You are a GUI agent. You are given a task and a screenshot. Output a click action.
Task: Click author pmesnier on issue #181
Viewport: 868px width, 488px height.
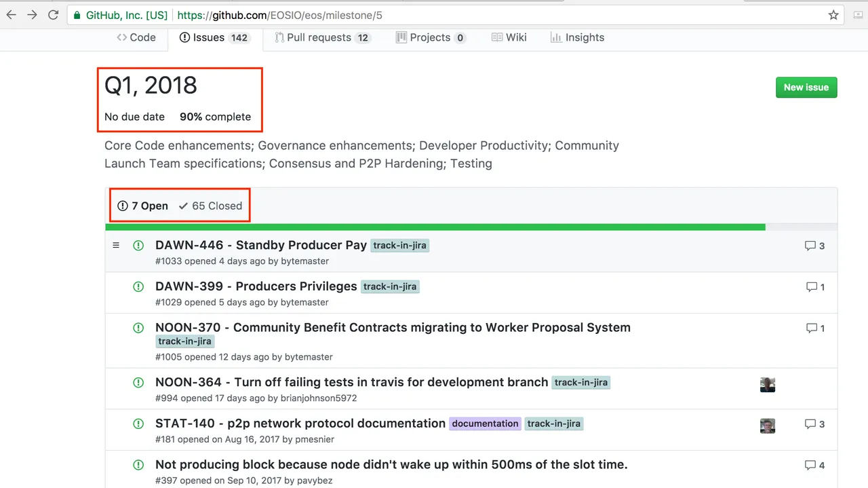coord(315,439)
